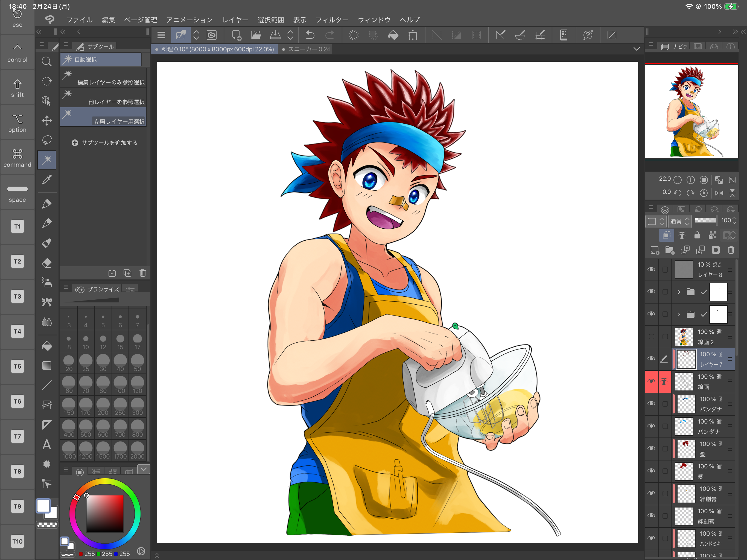Open the canvas tabs overflow chevron
Screen dimensions: 747x560
coord(637,49)
